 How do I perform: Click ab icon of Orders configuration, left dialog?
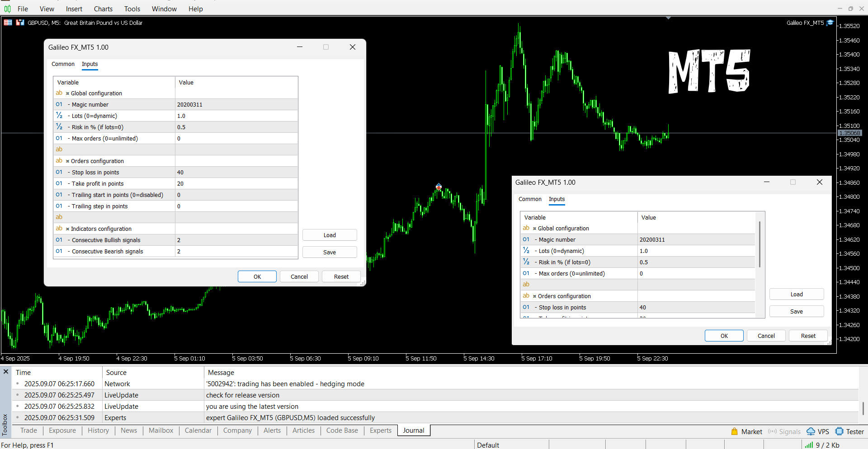coord(59,161)
